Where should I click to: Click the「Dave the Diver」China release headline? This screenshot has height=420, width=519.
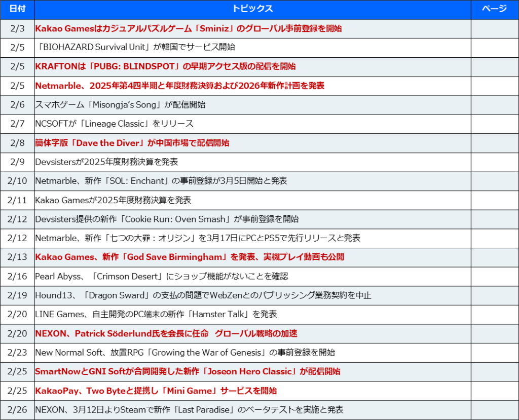coord(132,143)
